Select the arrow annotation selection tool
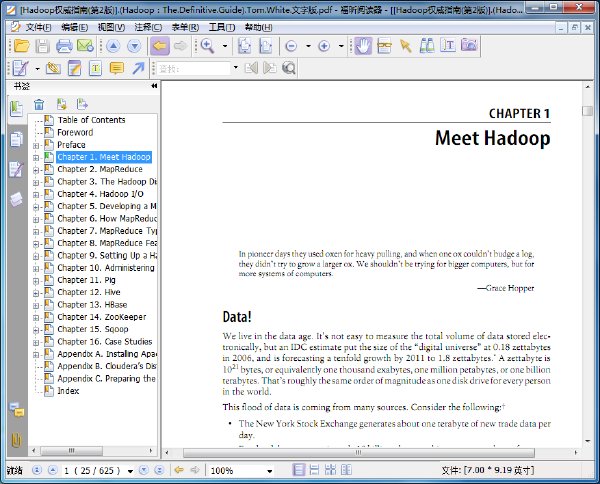The width and height of the screenshot is (600, 484). (406, 46)
